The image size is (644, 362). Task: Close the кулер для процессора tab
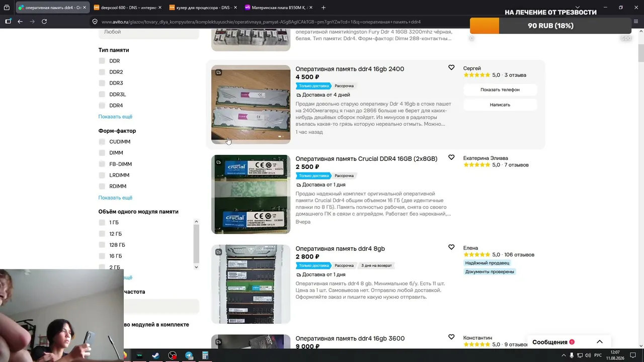(235, 8)
